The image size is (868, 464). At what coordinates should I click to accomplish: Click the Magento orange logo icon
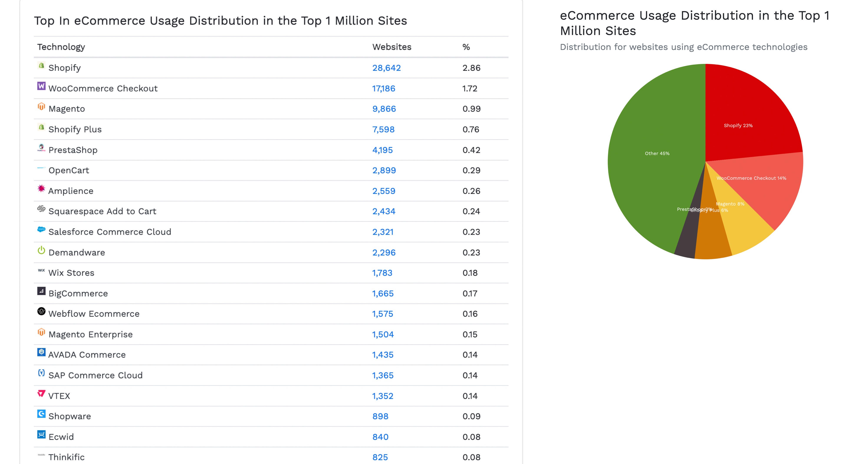coord(41,106)
